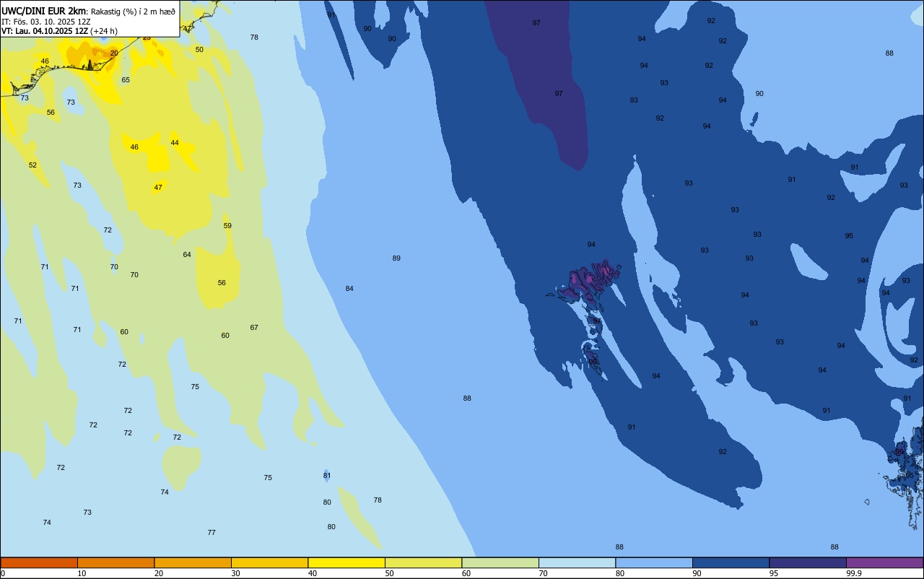Click the '99.9' legend tick label
The width and height of the screenshot is (924, 579).
click(855, 573)
